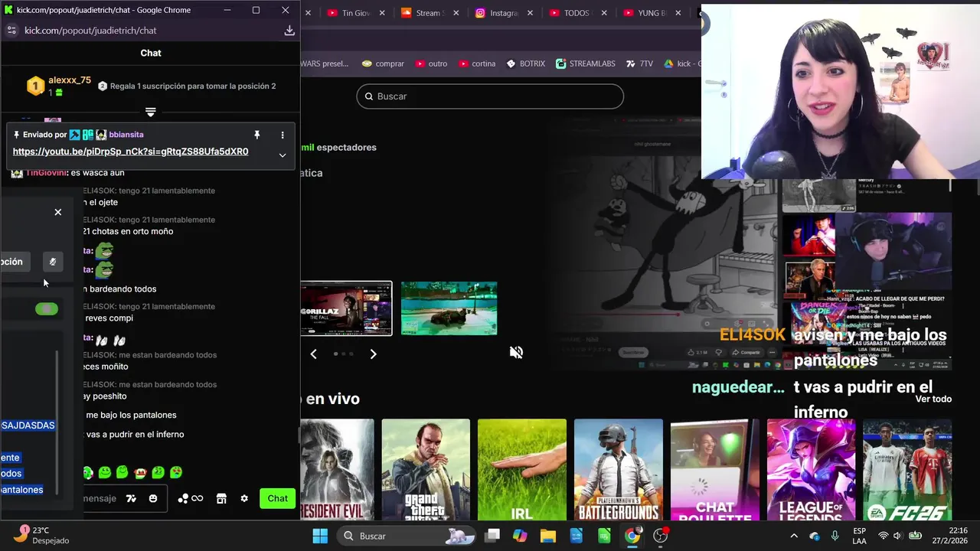Screen dimensions: 980x551
Task: Select the Gorillaz stream thumbnail
Action: coord(346,308)
